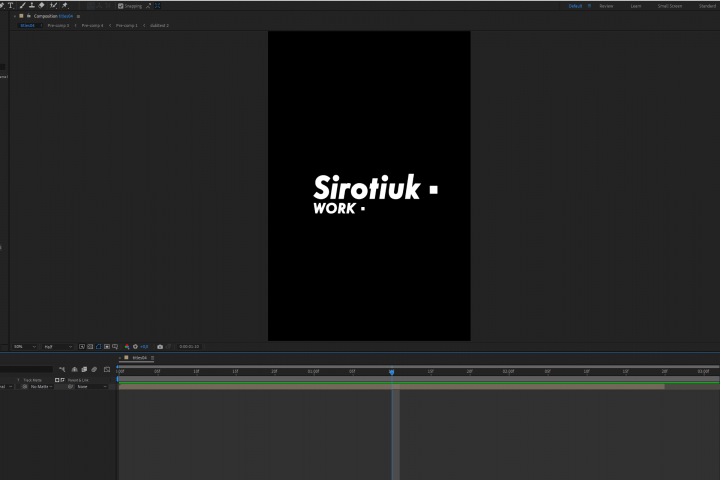The image size is (720, 480).
Task: Click the 01:00f ruler marker
Action: click(x=313, y=371)
